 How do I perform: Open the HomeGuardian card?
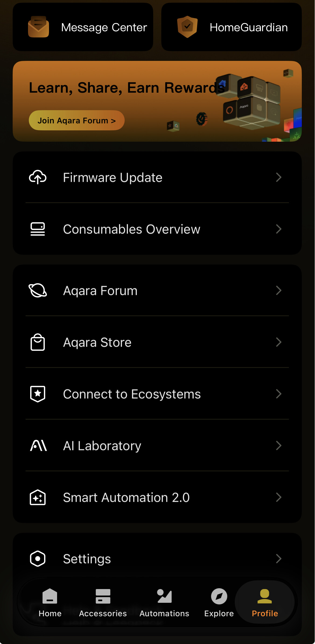(x=231, y=27)
